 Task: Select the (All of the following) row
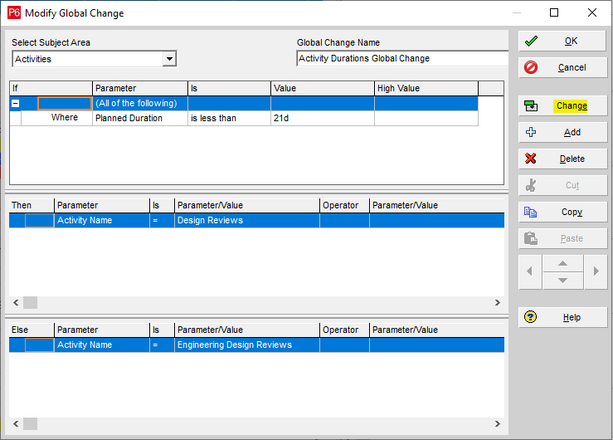[x=244, y=103]
